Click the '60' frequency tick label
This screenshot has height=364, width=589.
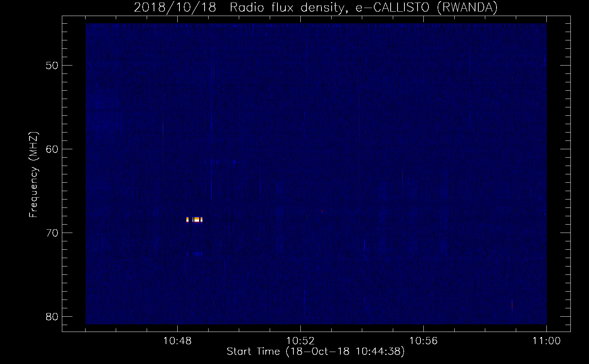coord(52,149)
